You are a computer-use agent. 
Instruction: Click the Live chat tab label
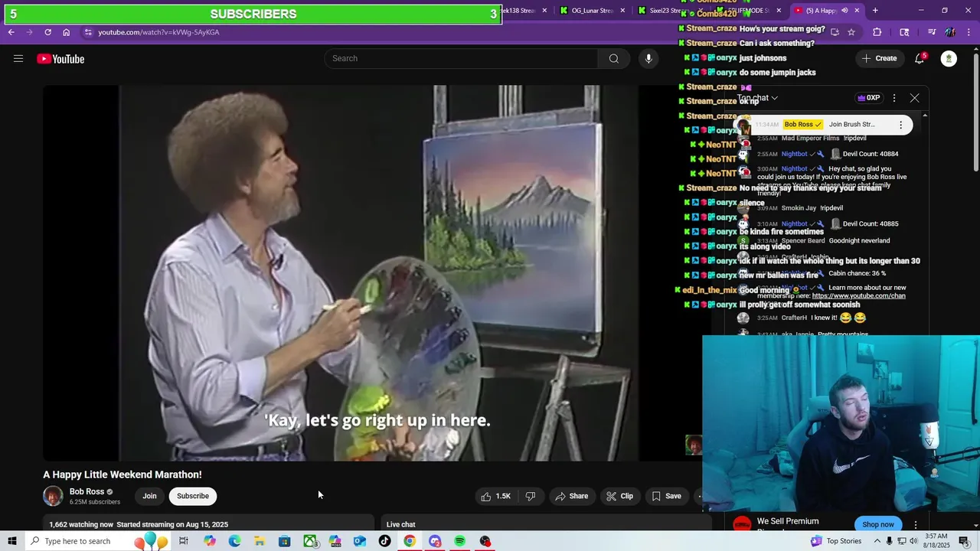click(400, 525)
